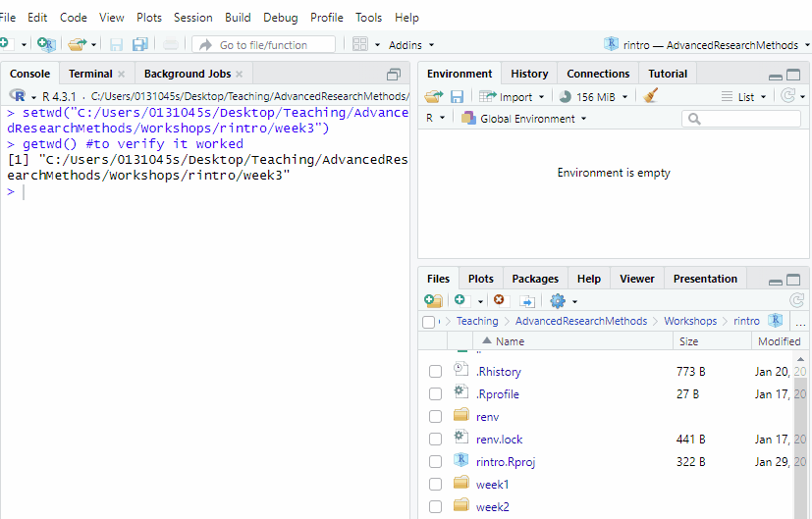The image size is (812, 519).
Task: Switch to the Packages tab
Action: click(535, 279)
